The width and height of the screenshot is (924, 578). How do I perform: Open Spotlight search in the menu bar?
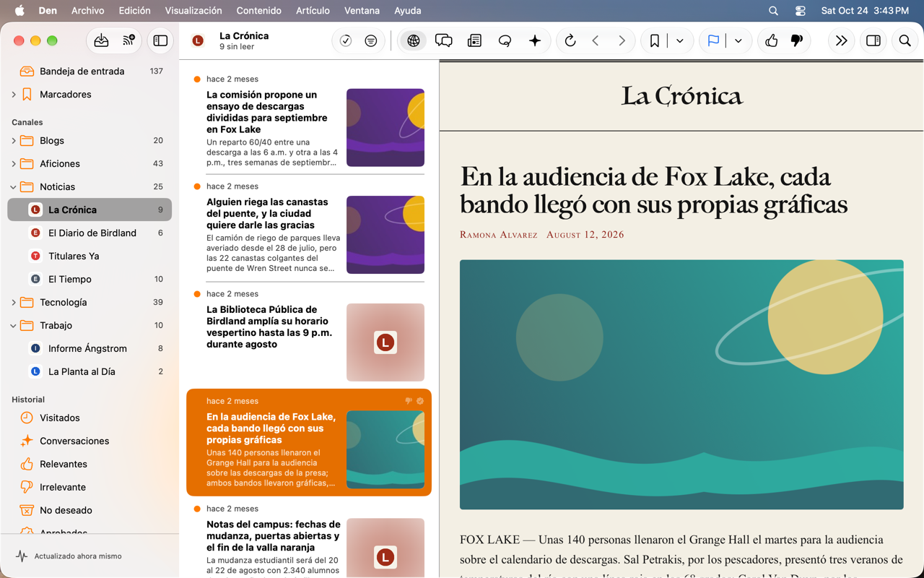tap(773, 11)
